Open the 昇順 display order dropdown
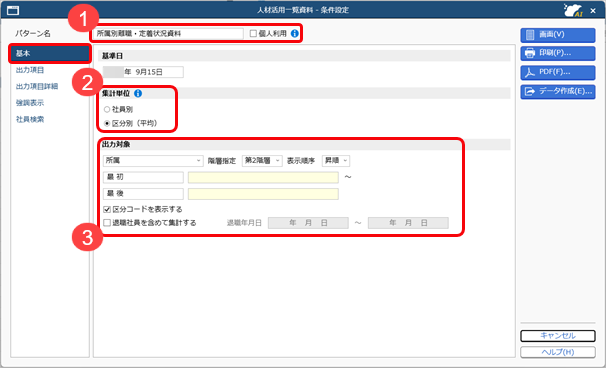Image resolution: width=606 pixels, height=368 pixels. pos(335,161)
